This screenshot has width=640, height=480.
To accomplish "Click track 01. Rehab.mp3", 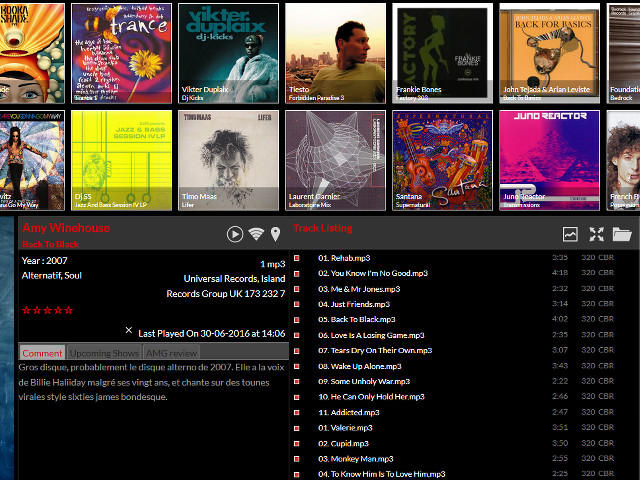I will coord(344,258).
